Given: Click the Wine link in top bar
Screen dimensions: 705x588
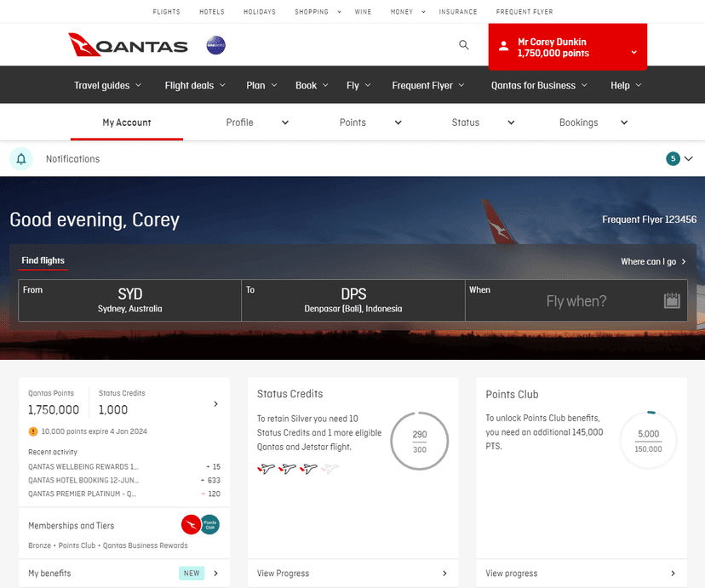Looking at the screenshot, I should coord(365,12).
